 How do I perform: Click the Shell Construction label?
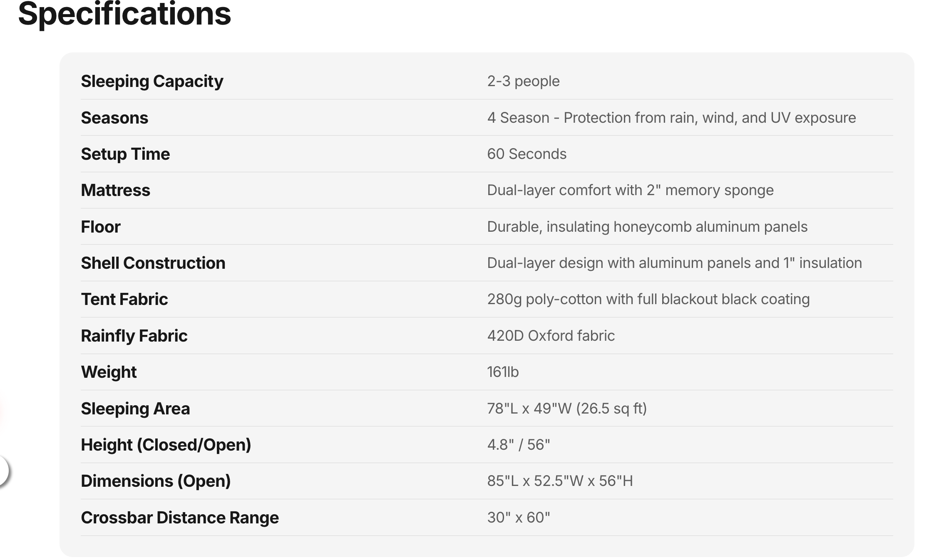click(x=153, y=263)
